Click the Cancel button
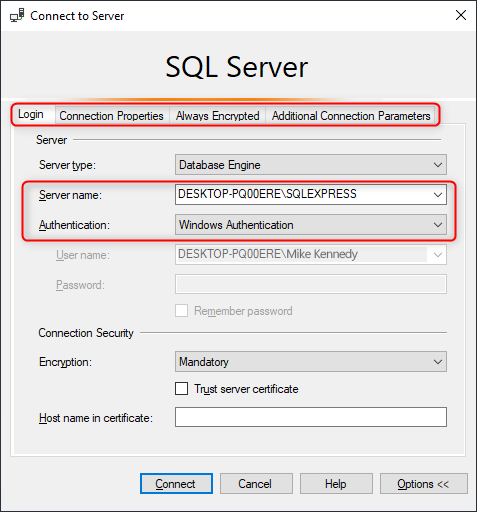The image size is (477, 512). point(256,484)
